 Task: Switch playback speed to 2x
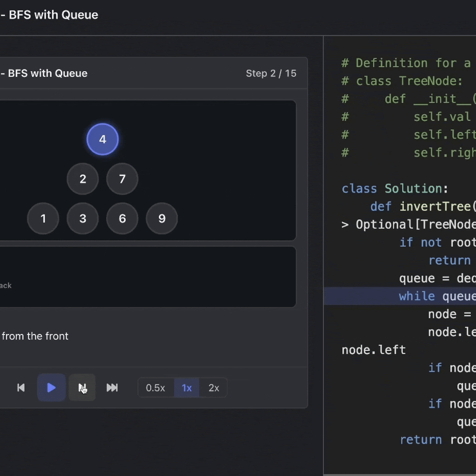pyautogui.click(x=214, y=388)
